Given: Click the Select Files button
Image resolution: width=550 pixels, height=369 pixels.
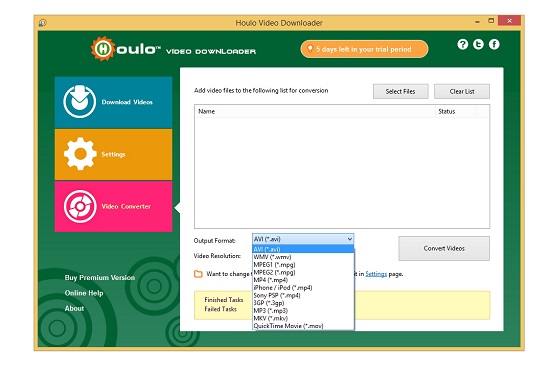Looking at the screenshot, I should (401, 92).
